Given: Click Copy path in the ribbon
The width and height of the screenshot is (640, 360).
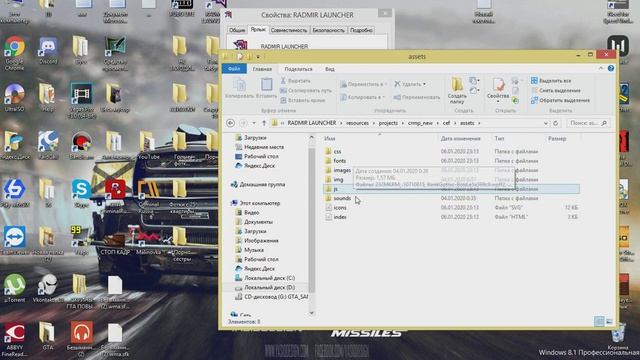Looking at the screenshot, I should [x=306, y=90].
